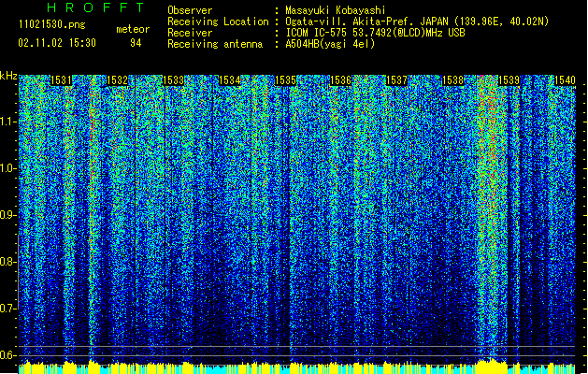This screenshot has height=374, width=588.
Task: Click the 1533 time marker
Action: (174, 80)
